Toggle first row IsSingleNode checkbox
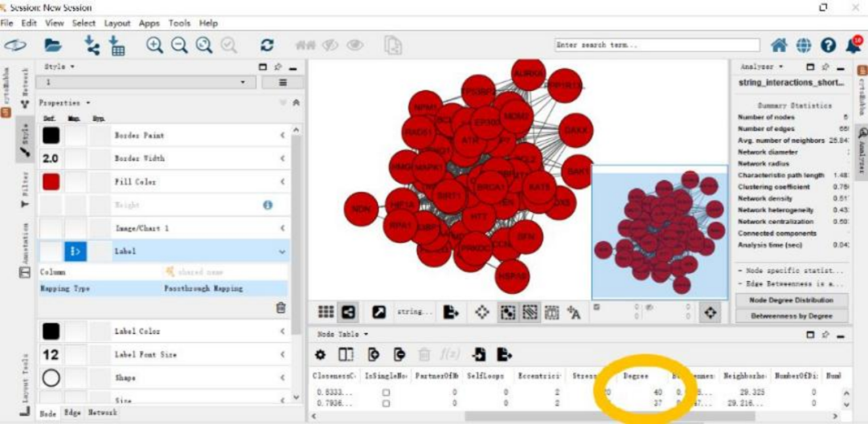Viewport: 868px width, 424px height. (x=387, y=392)
